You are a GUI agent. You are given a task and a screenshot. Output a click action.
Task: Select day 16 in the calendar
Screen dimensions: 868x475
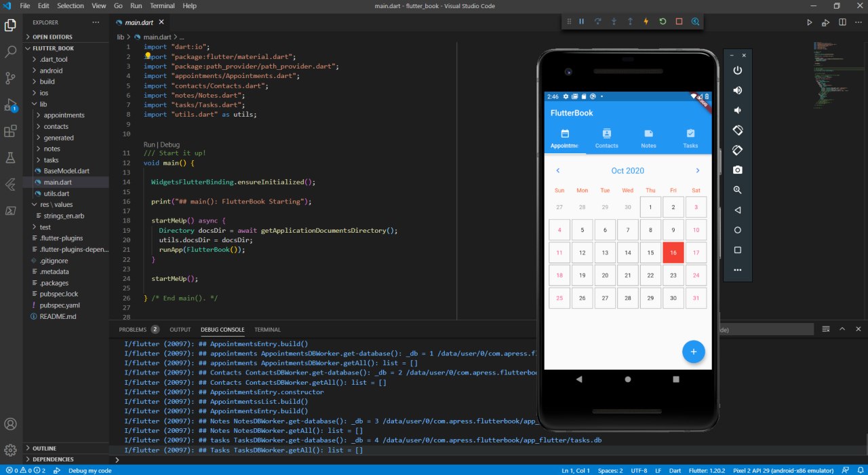(673, 252)
